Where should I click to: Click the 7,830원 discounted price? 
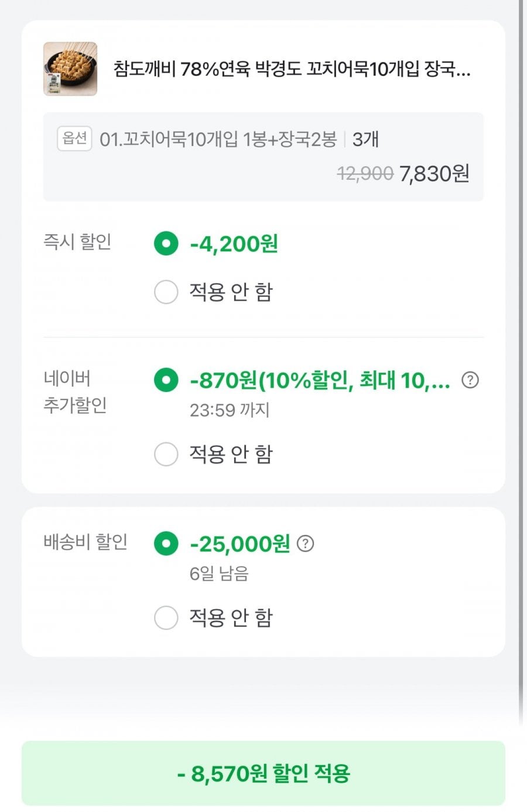(434, 173)
